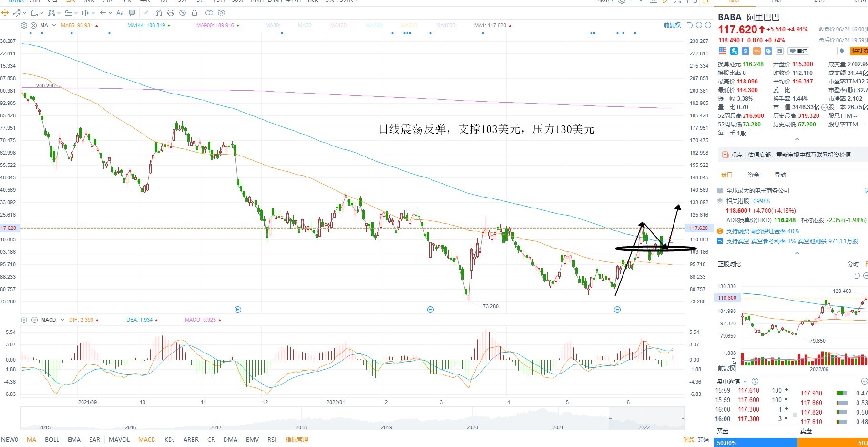Open the 盘中逐笔 dropdown

(745, 381)
